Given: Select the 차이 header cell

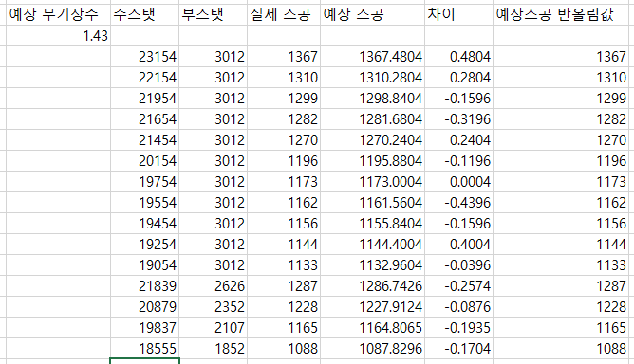Looking at the screenshot, I should pyautogui.click(x=459, y=15).
